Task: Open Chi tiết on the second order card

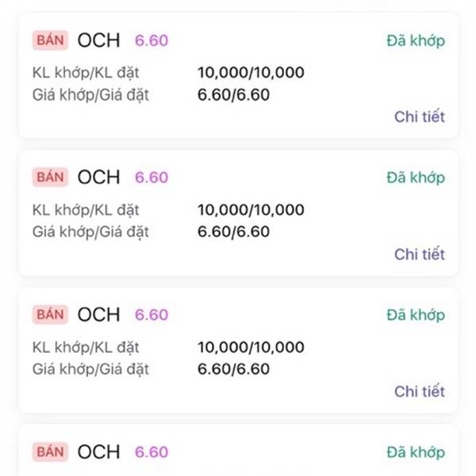Action: coord(420,254)
